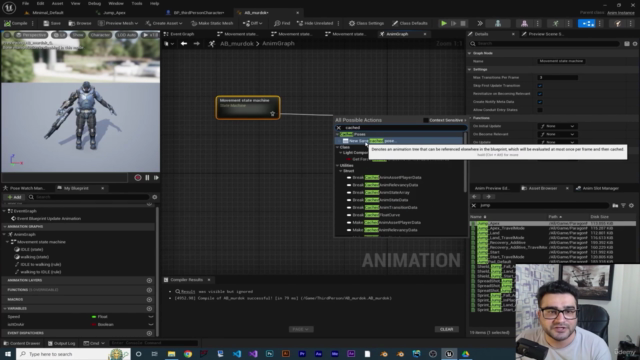Image resolution: width=640 pixels, height=360 pixels.
Task: Open the Event Graph tab
Action: [x=182, y=34]
